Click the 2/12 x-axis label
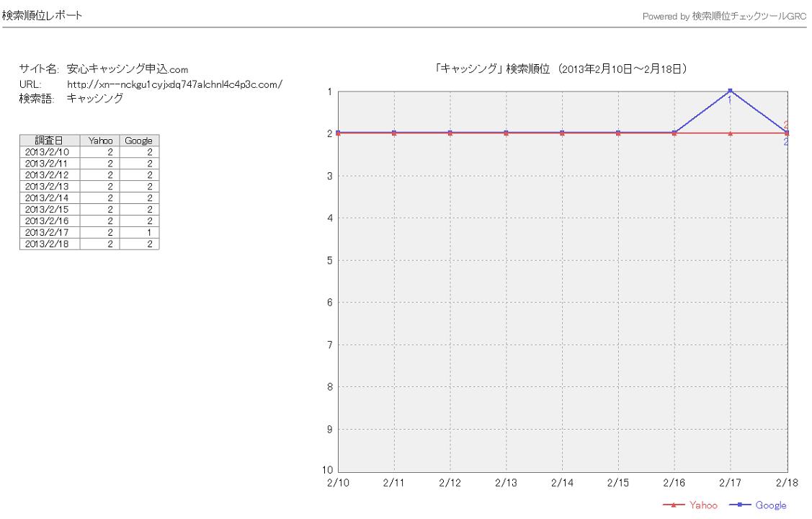Screen dimensions: 812x519 tap(450, 483)
